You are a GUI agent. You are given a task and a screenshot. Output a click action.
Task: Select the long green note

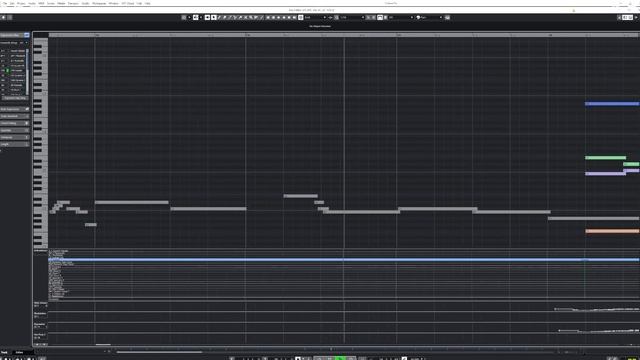pyautogui.click(x=605, y=158)
